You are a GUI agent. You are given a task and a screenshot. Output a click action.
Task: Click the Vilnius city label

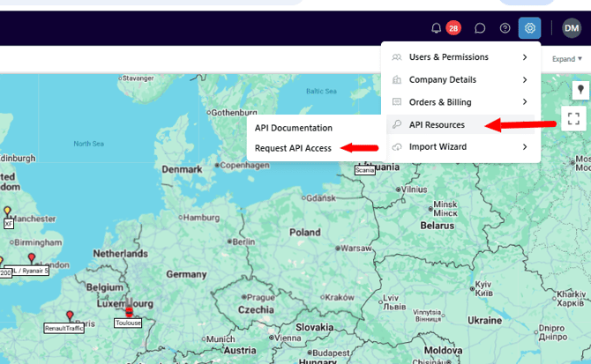(414, 189)
